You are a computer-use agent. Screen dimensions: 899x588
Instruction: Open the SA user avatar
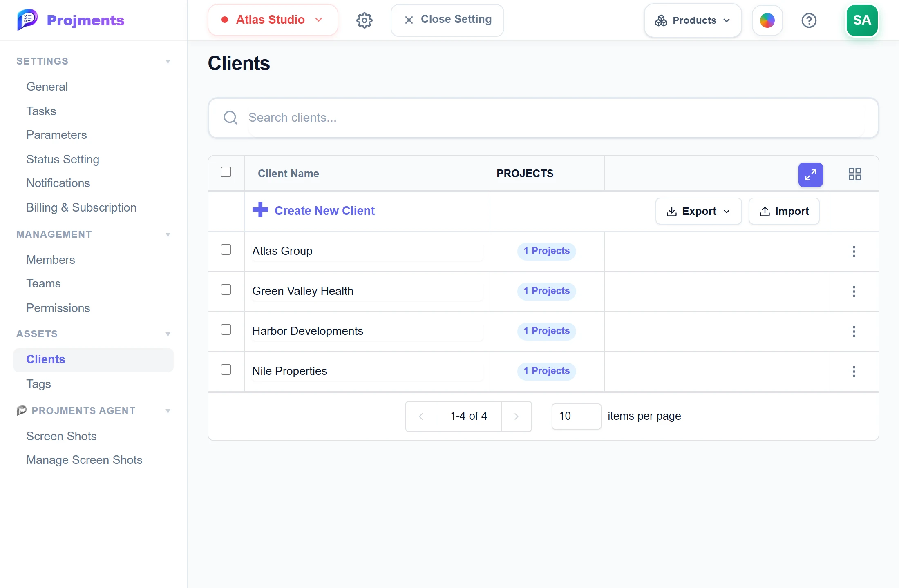pos(862,20)
